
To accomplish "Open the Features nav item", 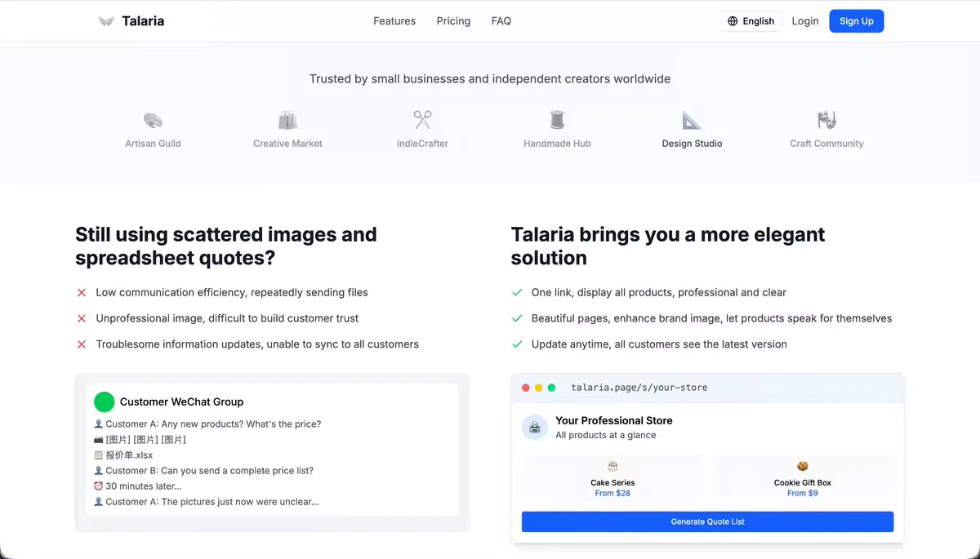I will 394,21.
